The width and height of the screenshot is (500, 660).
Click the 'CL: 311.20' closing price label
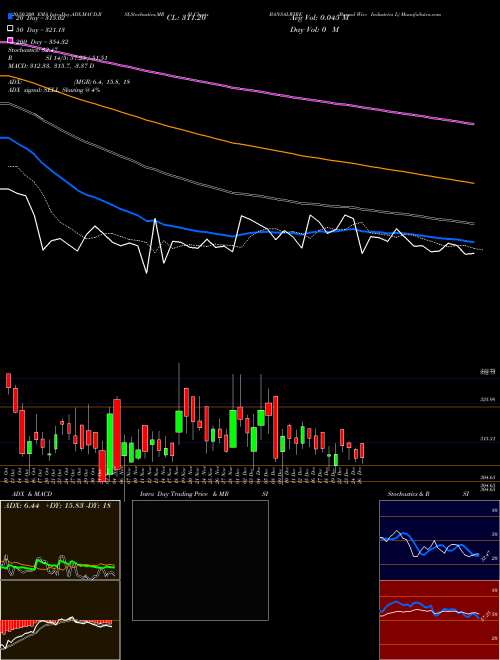pyautogui.click(x=186, y=18)
